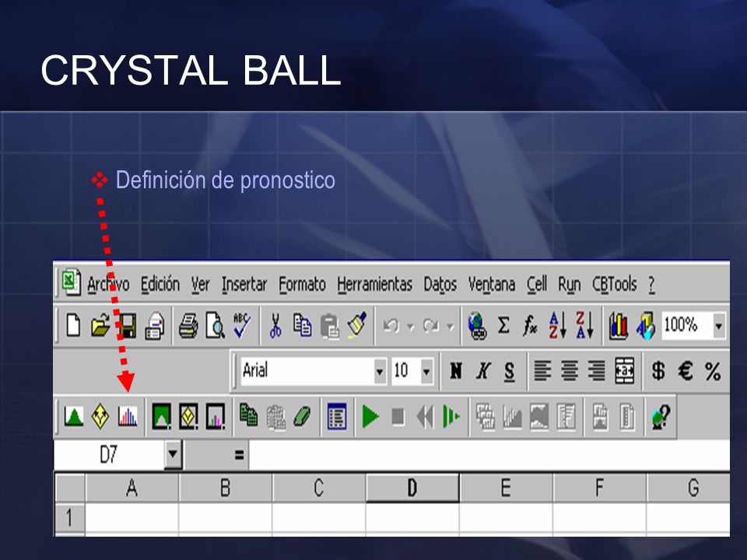Click the equals sign formula button
Screen dimensions: 747x560
(239, 455)
